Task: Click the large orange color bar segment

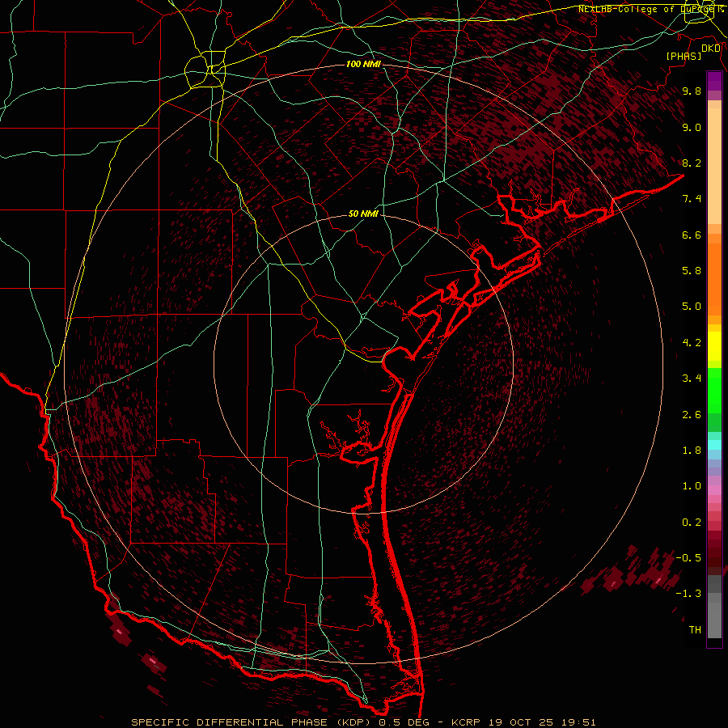Action: 714,280
